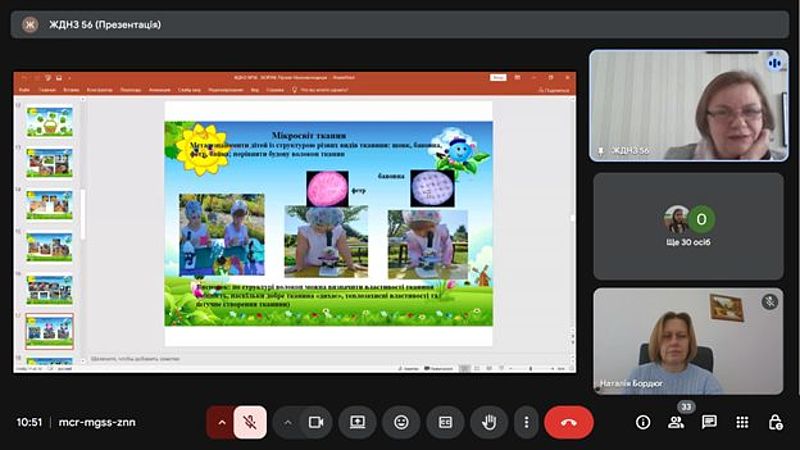The image size is (800, 450).
Task: Raise hand in the meeting
Action: click(x=489, y=422)
